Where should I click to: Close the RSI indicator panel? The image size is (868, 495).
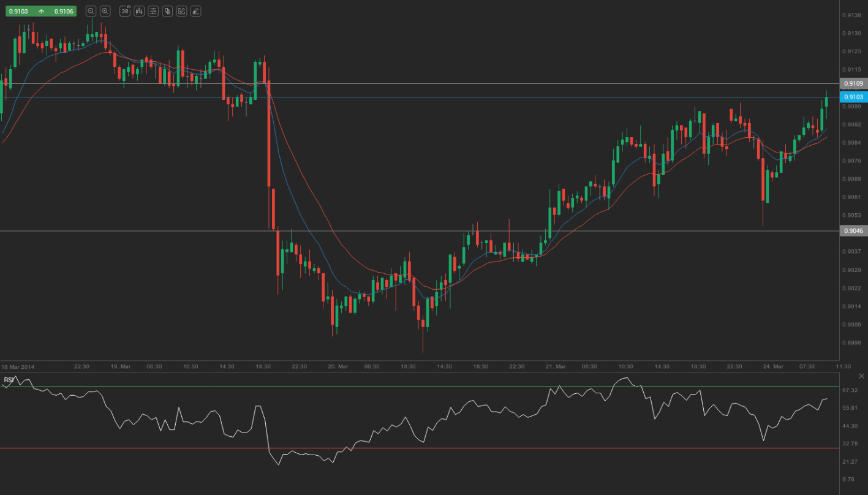(862, 376)
